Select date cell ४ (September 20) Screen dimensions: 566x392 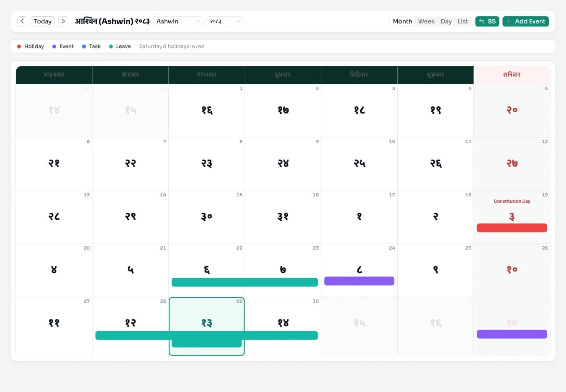[54, 270]
